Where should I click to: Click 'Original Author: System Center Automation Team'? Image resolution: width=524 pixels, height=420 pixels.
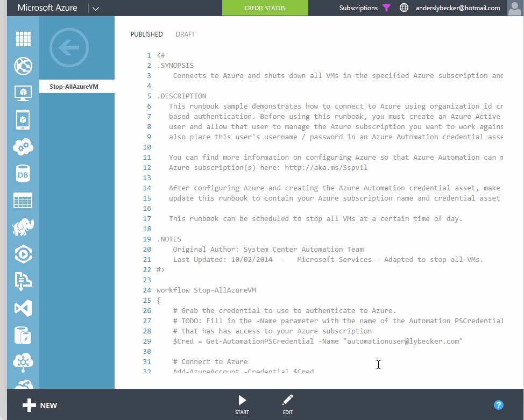[268, 250]
